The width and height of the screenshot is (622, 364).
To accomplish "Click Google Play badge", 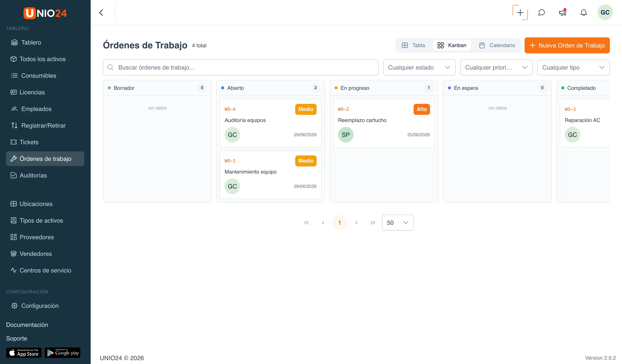I will coord(62,353).
